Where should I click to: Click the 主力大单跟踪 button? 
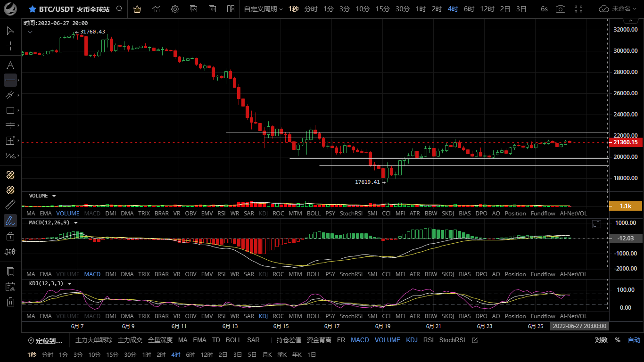pyautogui.click(x=94, y=340)
